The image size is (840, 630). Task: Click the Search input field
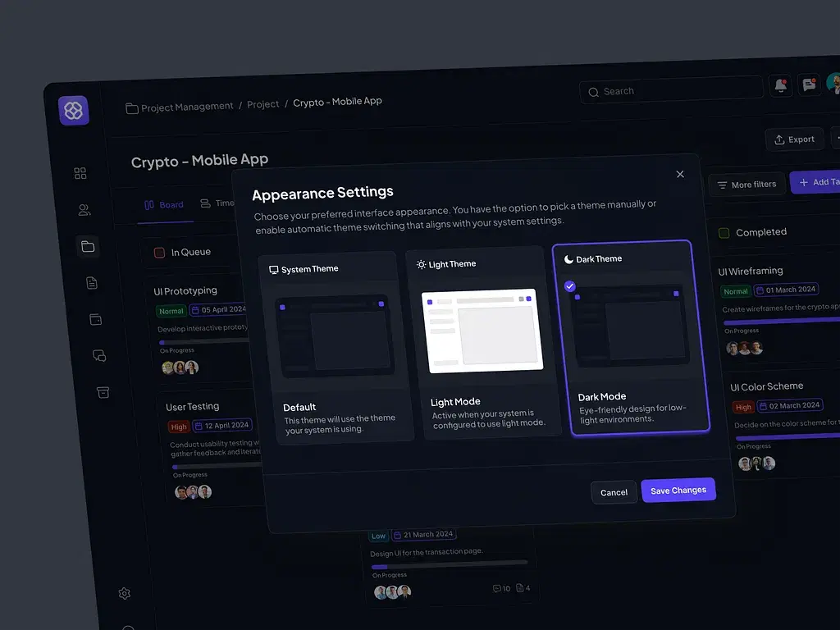coord(671,90)
